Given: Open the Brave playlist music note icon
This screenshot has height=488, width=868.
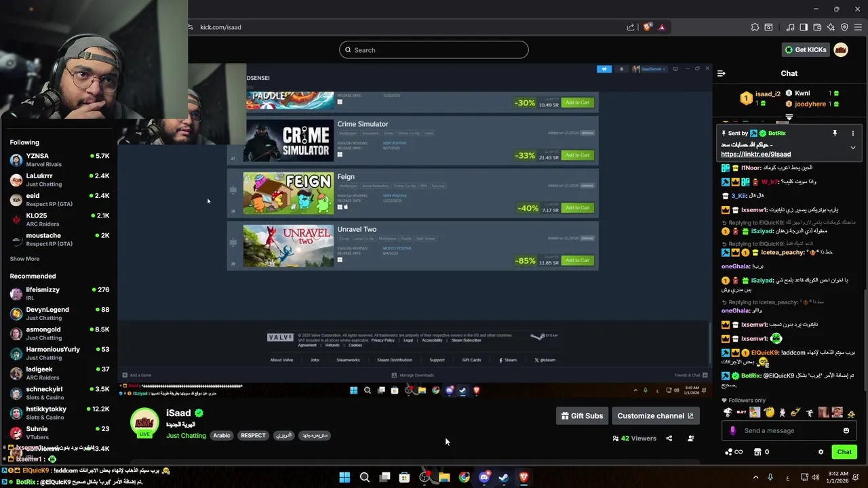Looking at the screenshot, I should (x=790, y=27).
